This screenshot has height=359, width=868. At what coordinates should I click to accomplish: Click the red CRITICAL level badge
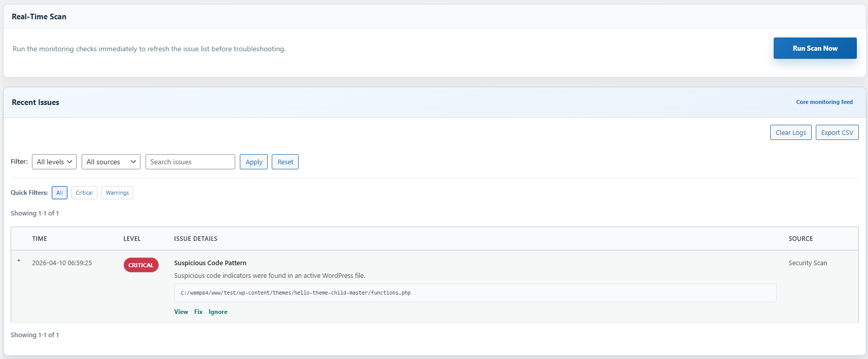[141, 265]
